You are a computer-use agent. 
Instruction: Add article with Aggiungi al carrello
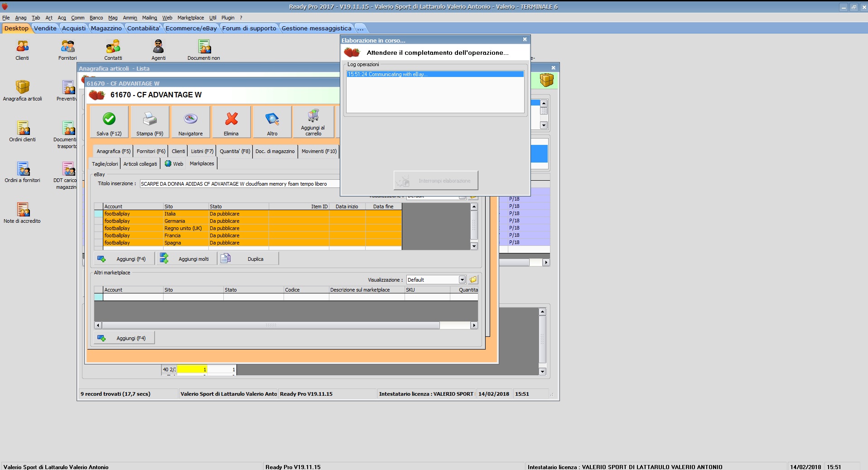click(313, 121)
